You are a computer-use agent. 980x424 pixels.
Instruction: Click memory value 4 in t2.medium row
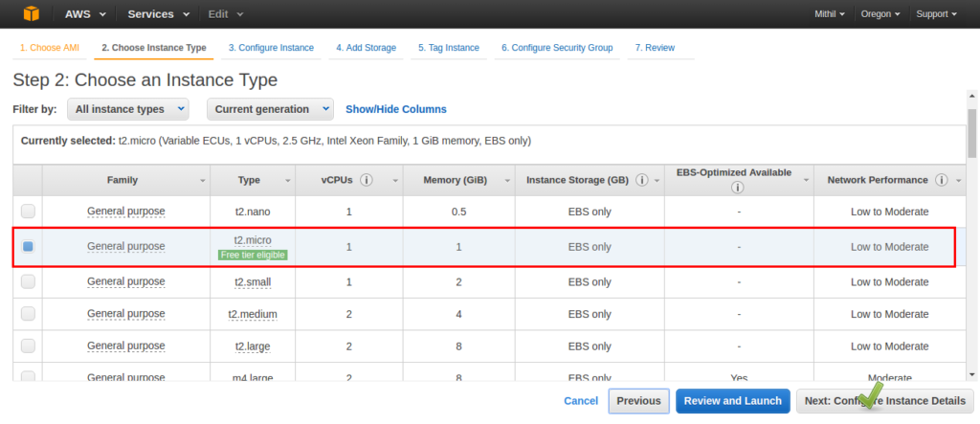458,313
